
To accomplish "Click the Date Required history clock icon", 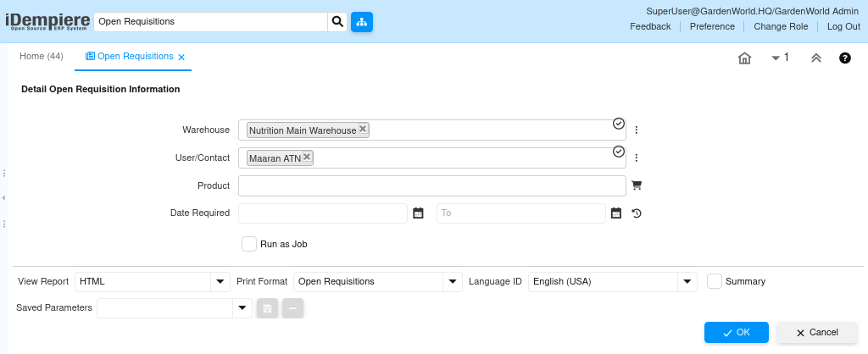I will pyautogui.click(x=637, y=213).
